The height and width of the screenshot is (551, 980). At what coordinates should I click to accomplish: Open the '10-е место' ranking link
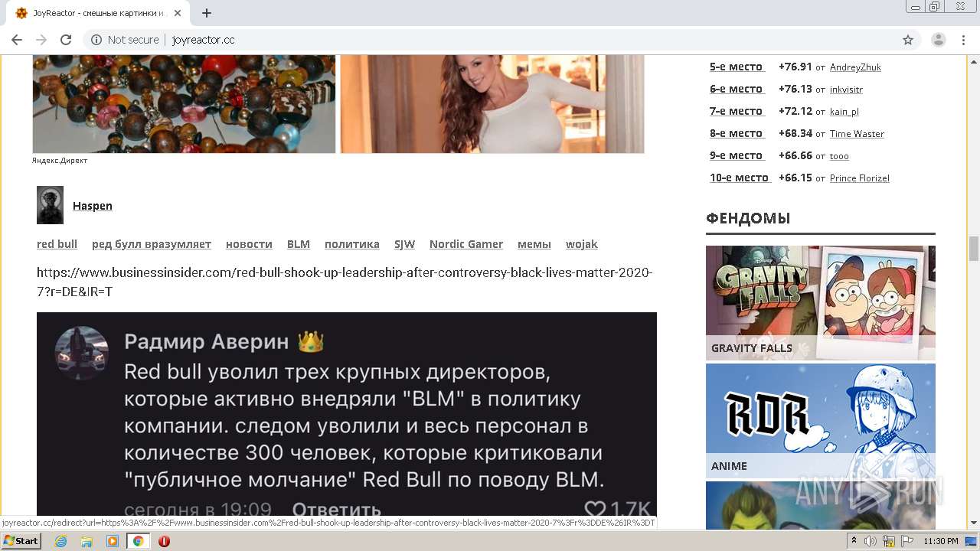click(x=739, y=178)
